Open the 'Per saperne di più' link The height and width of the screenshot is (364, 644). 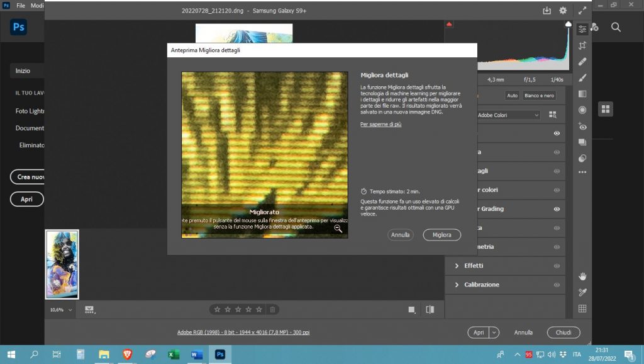pyautogui.click(x=380, y=125)
